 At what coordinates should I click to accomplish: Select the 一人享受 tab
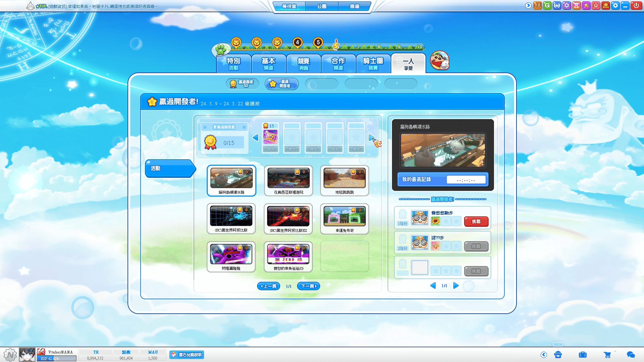click(408, 63)
